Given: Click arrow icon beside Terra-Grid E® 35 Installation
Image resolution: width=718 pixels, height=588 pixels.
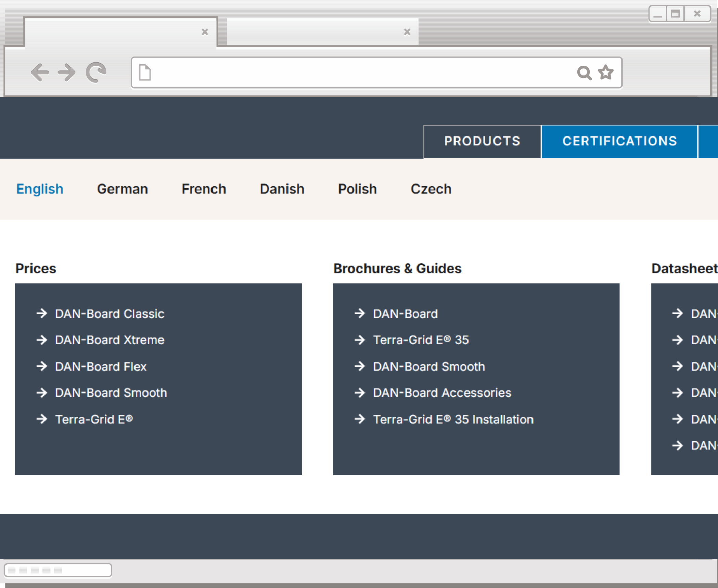Looking at the screenshot, I should (360, 419).
